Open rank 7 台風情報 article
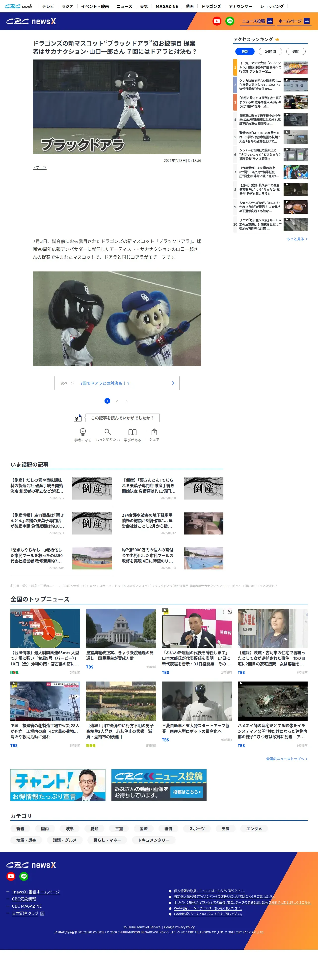 (x=270, y=172)
